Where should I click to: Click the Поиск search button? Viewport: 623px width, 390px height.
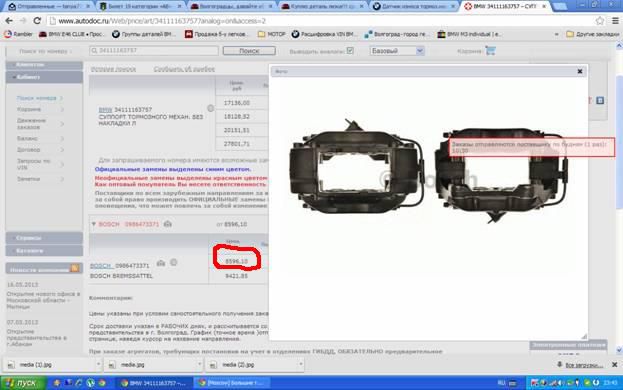pos(249,51)
